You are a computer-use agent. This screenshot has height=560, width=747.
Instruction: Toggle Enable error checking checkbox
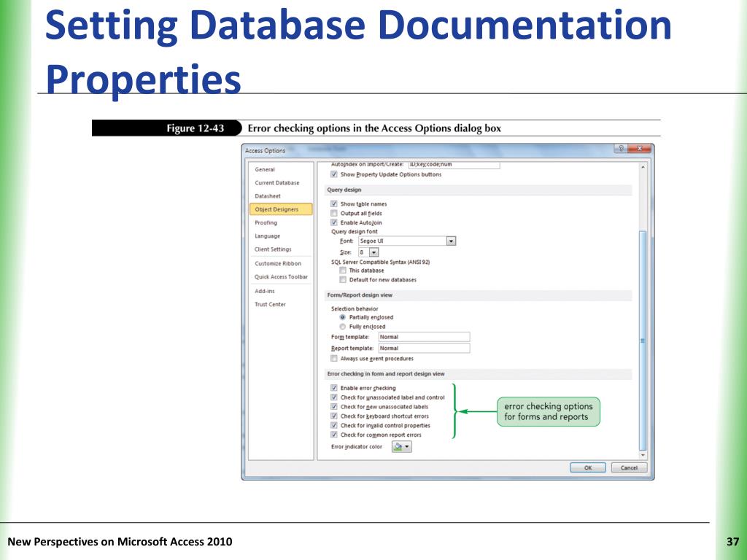334,388
